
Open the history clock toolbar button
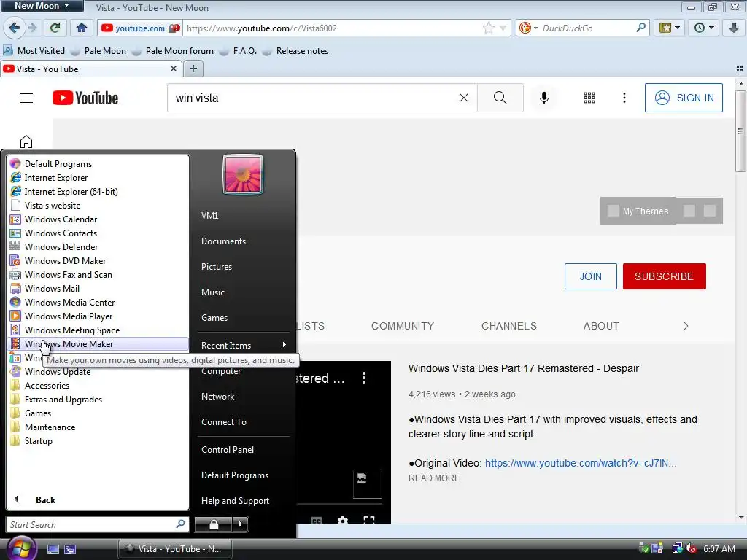click(704, 28)
